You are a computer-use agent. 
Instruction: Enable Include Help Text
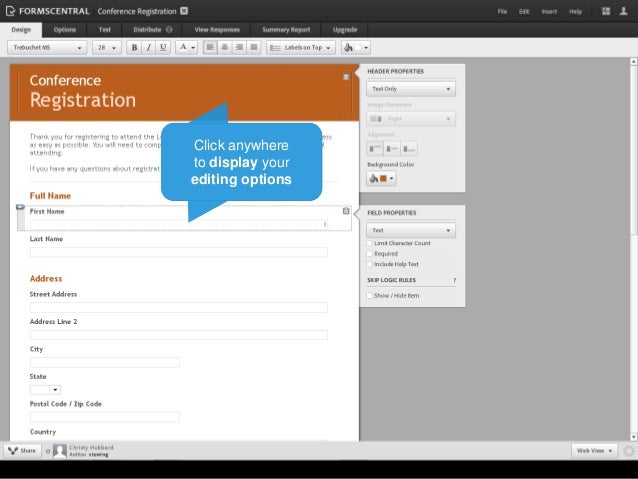369,264
